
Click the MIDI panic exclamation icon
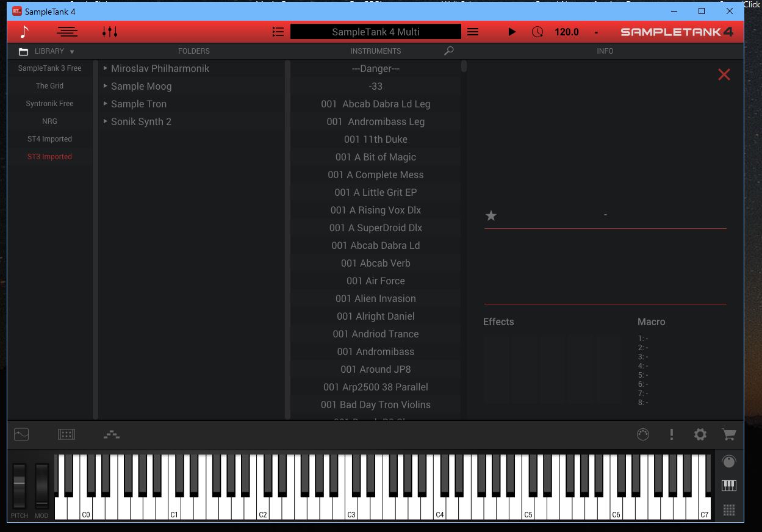click(x=672, y=434)
